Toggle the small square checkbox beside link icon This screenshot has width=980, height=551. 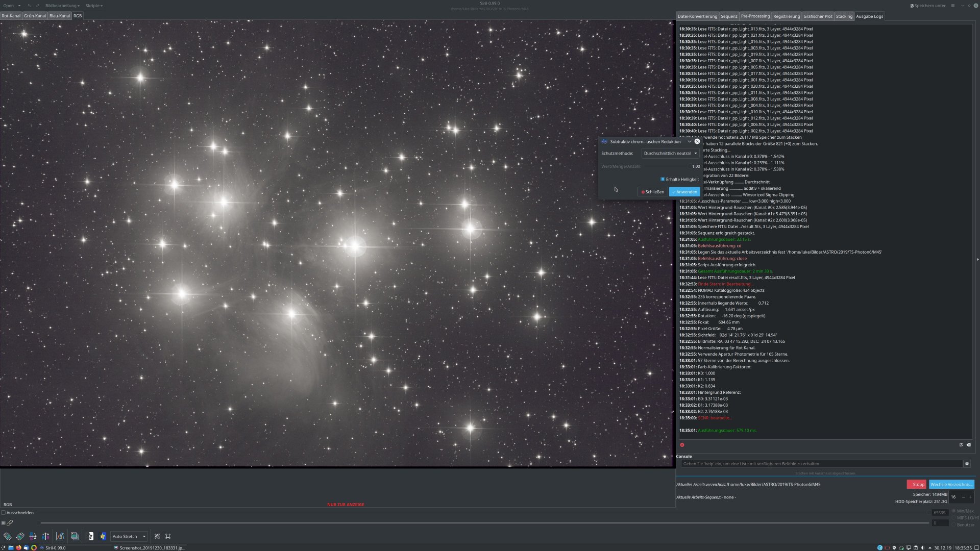[x=3, y=523]
